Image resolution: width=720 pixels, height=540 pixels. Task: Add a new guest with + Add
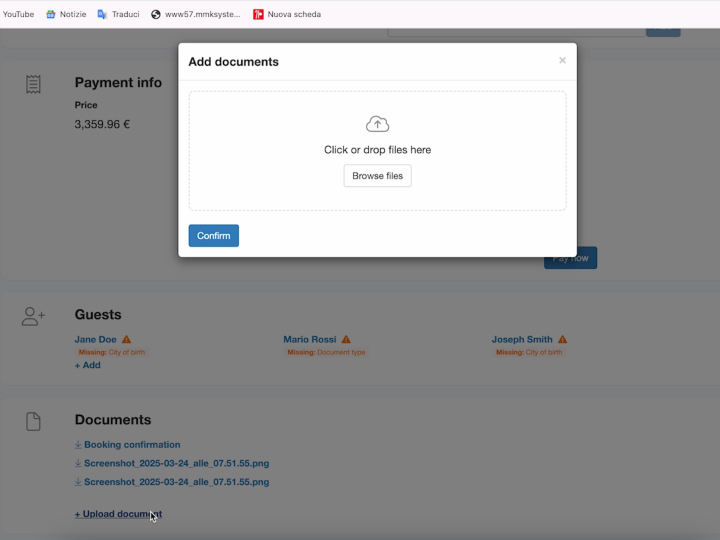coord(87,365)
